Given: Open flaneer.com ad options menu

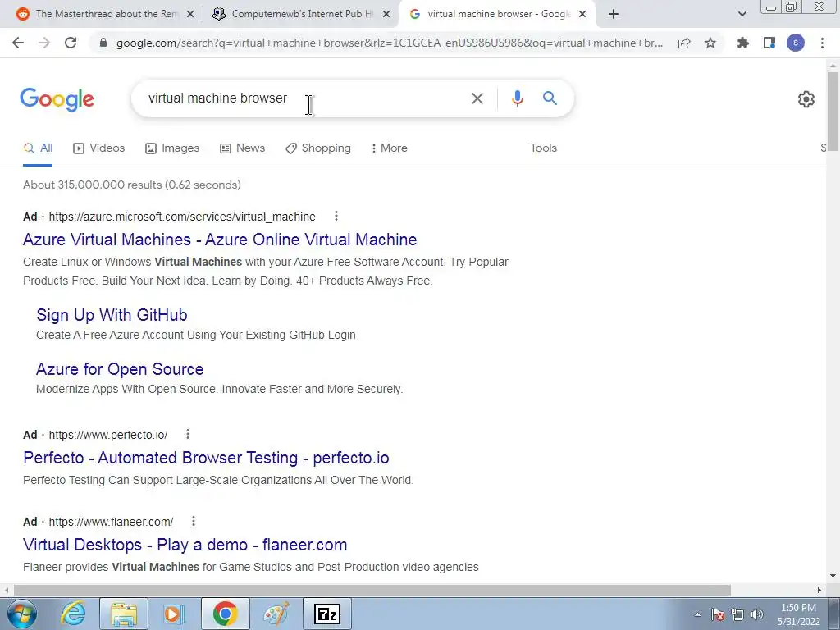Looking at the screenshot, I should point(194,521).
